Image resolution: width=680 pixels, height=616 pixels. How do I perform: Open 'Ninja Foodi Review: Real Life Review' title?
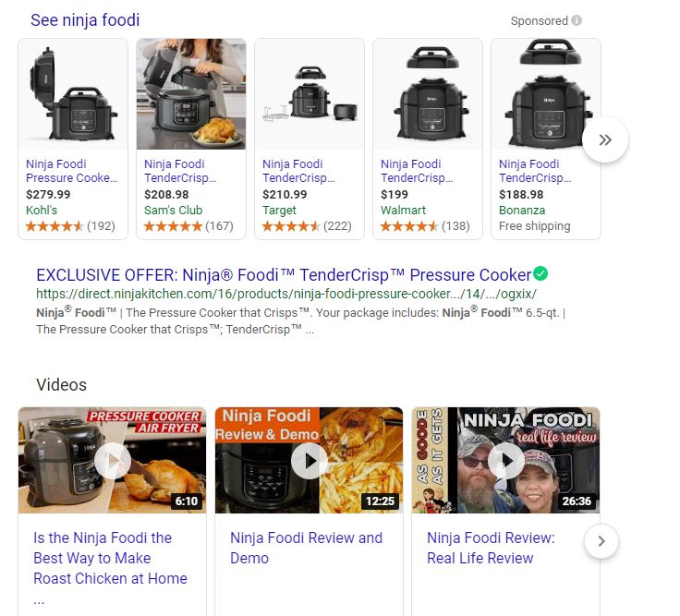tap(491, 548)
